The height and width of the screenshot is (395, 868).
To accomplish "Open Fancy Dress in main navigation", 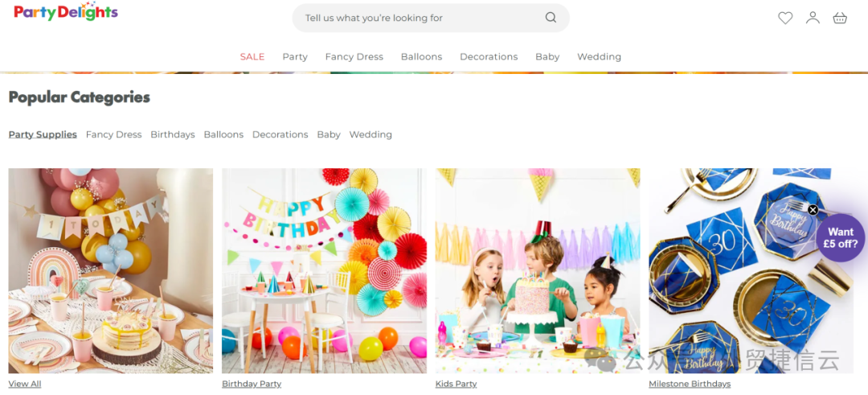I will click(354, 56).
